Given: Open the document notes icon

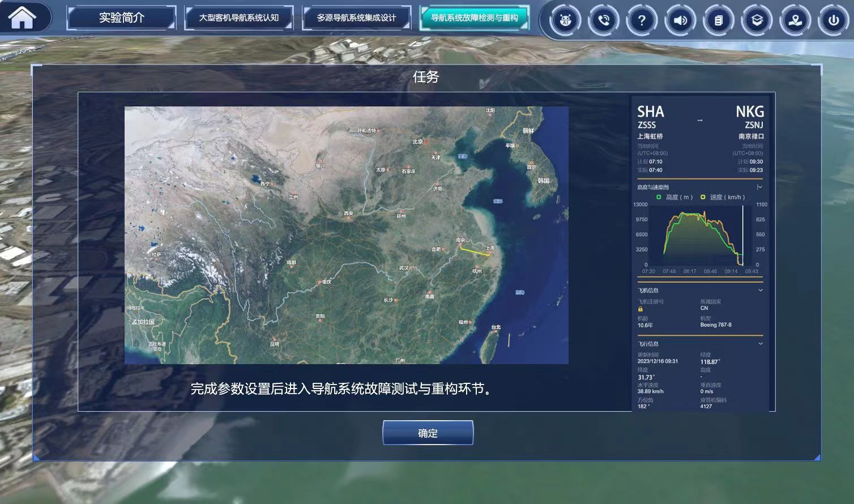Looking at the screenshot, I should coord(718,21).
